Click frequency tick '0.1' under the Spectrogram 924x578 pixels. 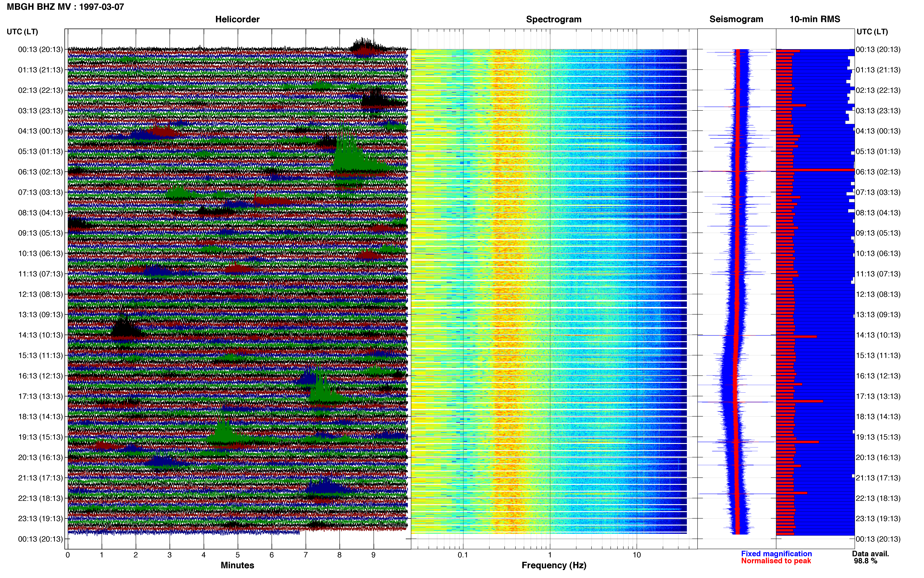pyautogui.click(x=463, y=555)
